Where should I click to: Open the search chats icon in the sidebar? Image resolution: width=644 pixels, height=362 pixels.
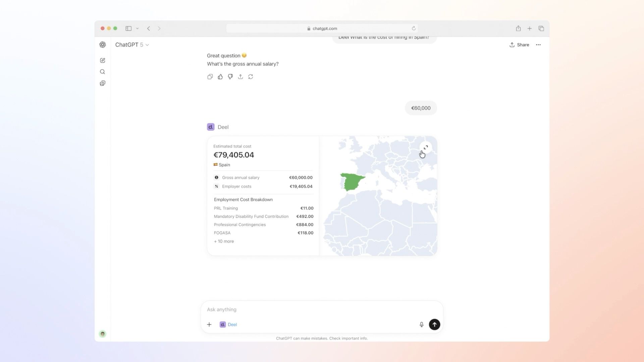point(103,72)
